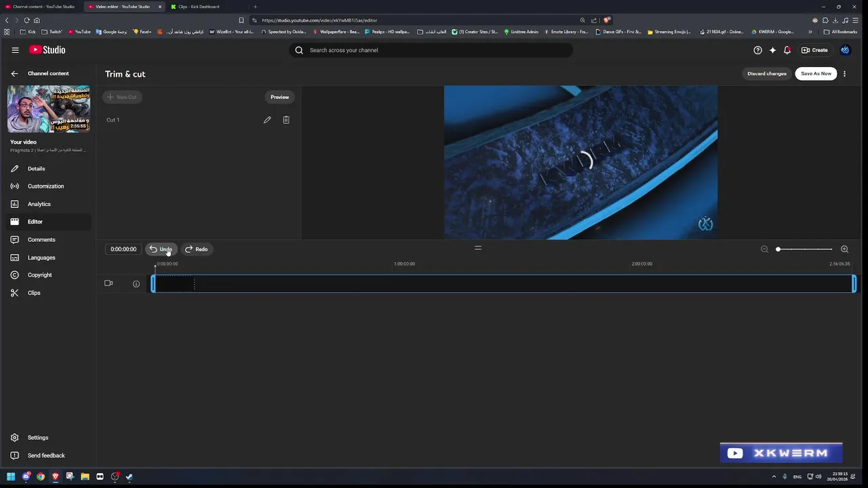Click the video thumbnail in the sidebar
Screen dimensions: 868x488
pyautogui.click(x=48, y=109)
